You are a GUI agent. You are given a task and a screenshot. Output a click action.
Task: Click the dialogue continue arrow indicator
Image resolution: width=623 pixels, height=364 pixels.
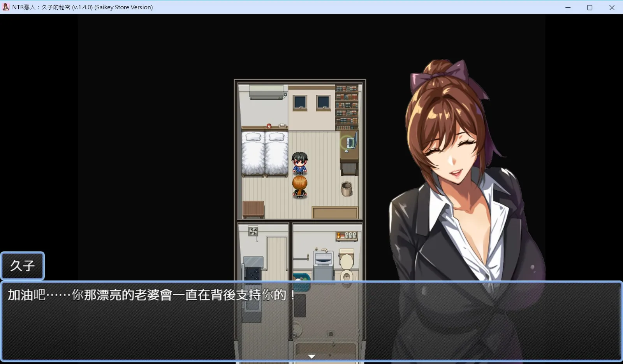tap(311, 356)
